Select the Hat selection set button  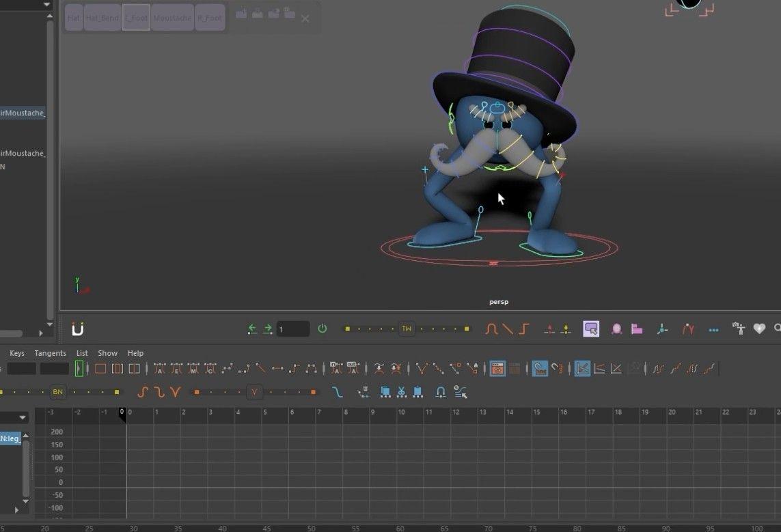coord(74,18)
